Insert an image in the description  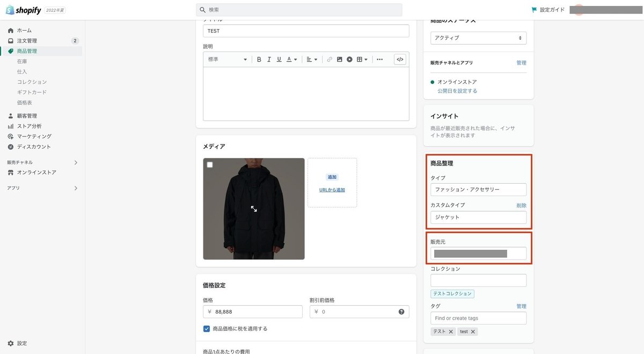(x=340, y=60)
